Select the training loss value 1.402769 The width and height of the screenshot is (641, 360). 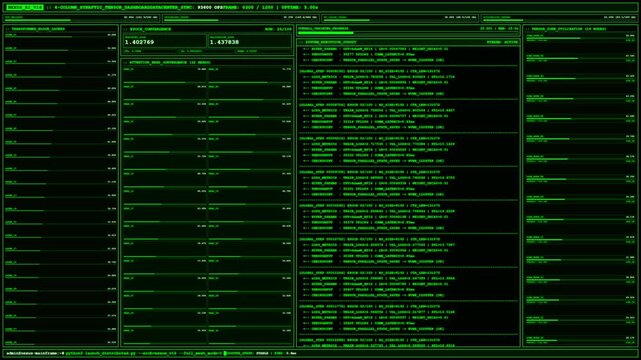[x=139, y=42]
